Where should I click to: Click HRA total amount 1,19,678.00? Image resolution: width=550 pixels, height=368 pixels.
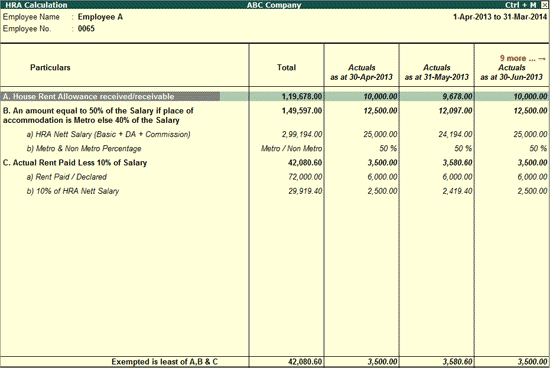(x=302, y=96)
